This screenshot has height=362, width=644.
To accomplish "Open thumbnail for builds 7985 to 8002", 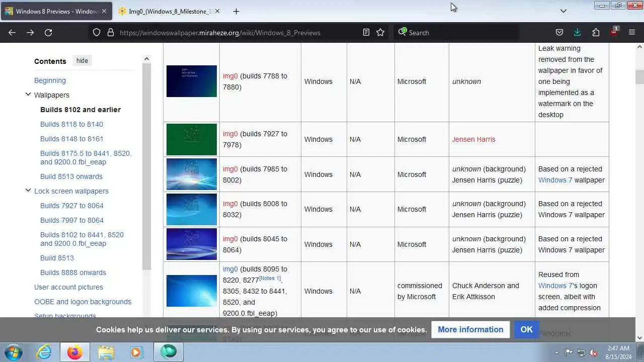I will tap(192, 174).
